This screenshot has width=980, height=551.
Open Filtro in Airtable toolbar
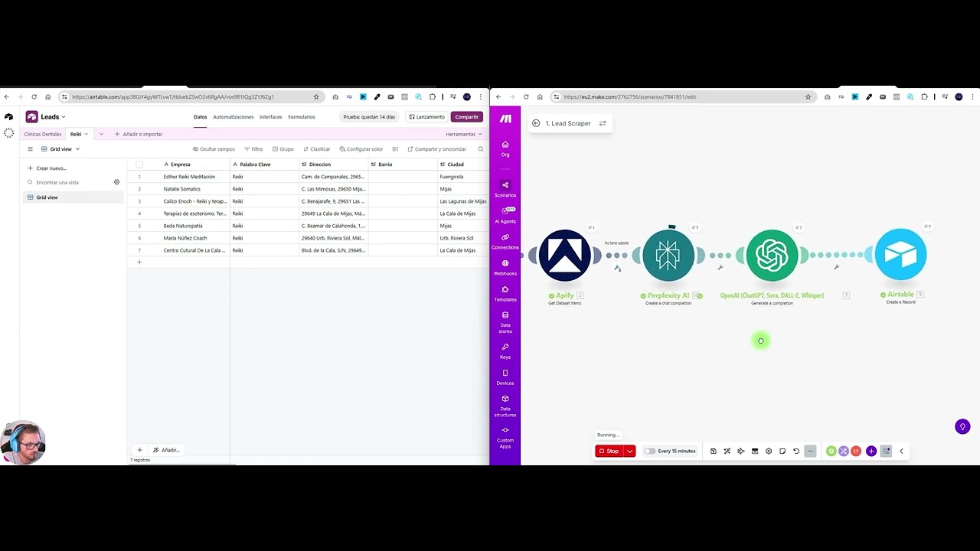click(x=253, y=149)
